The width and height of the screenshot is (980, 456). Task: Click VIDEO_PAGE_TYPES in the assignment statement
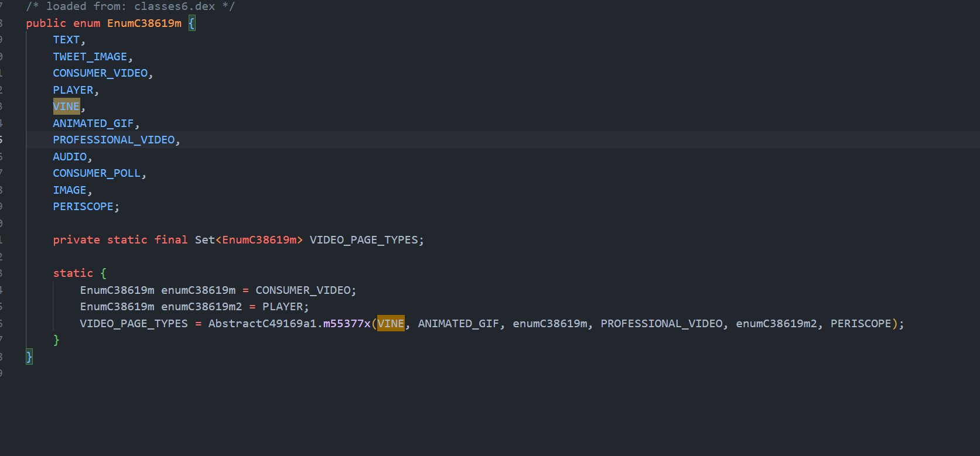(134, 324)
